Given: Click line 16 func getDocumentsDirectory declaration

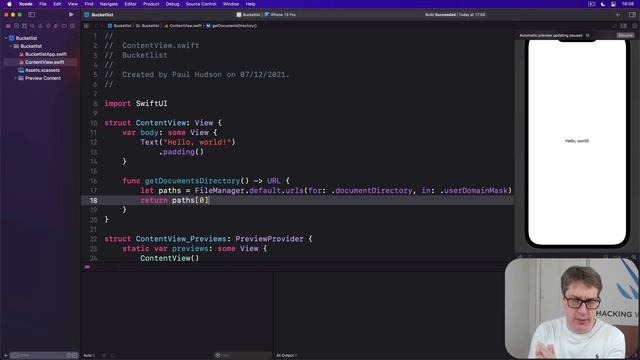Looking at the screenshot, I should (x=206, y=181).
